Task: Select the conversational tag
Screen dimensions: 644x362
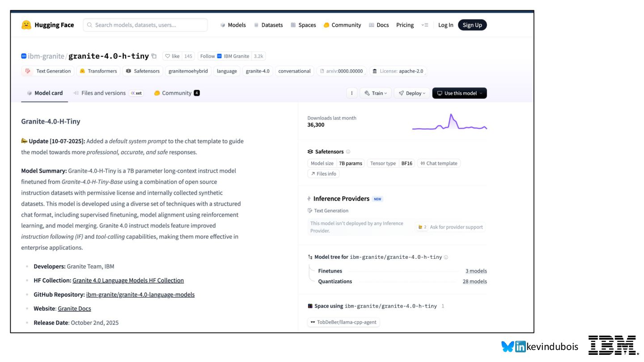Action: click(294, 71)
